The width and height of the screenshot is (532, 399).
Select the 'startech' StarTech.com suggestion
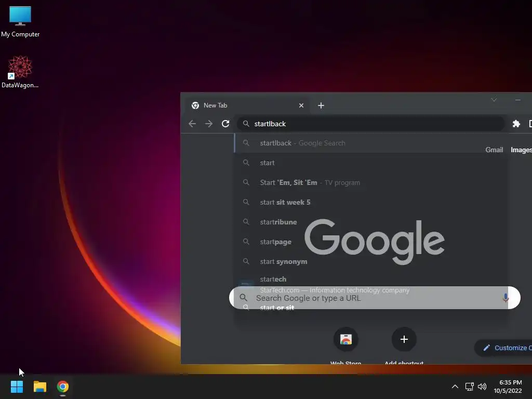click(x=371, y=284)
